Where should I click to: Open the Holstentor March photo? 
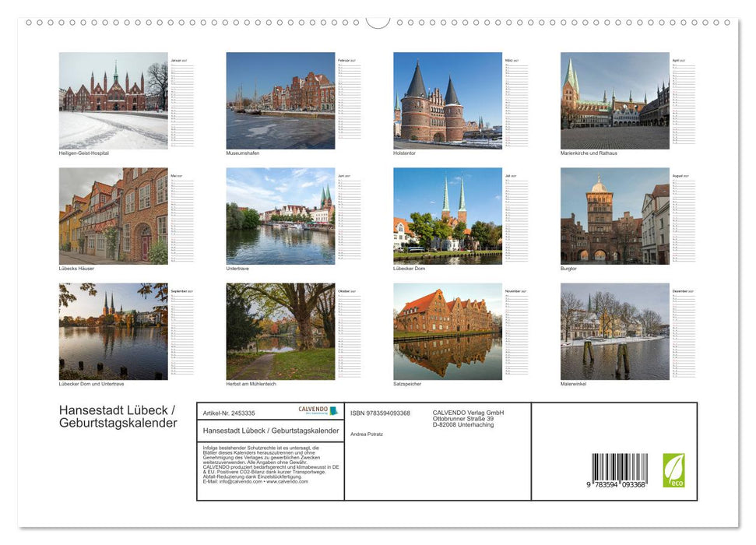click(448, 100)
